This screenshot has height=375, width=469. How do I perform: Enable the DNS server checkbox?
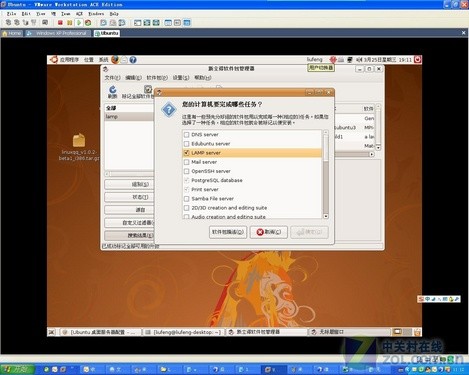point(187,135)
